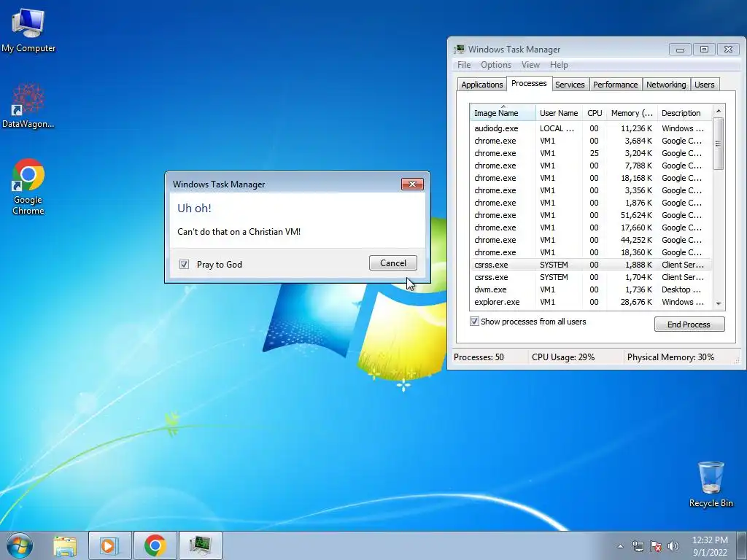747x560 pixels.
Task: Select chrome.exe with 51,624 K memory
Action: (x=591, y=215)
